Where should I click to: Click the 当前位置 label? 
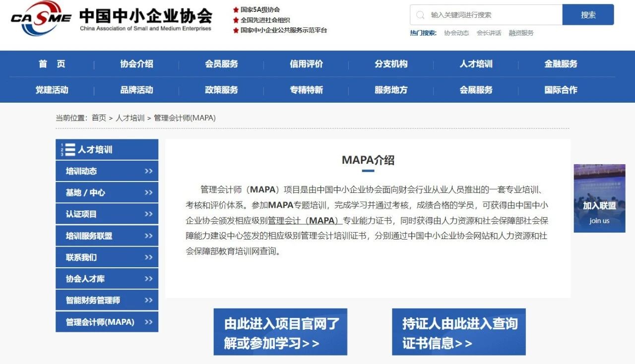[x=71, y=118]
